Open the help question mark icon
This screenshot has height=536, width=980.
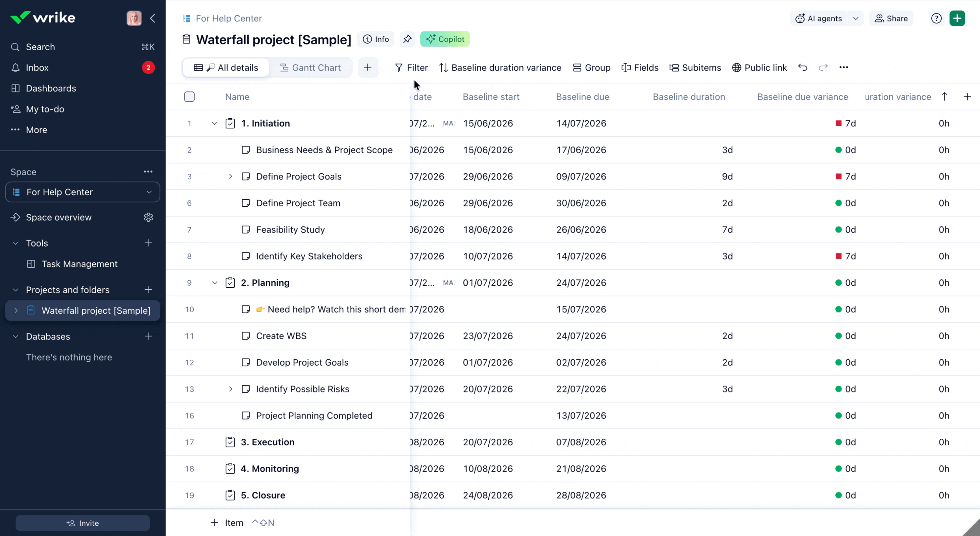[x=936, y=18]
